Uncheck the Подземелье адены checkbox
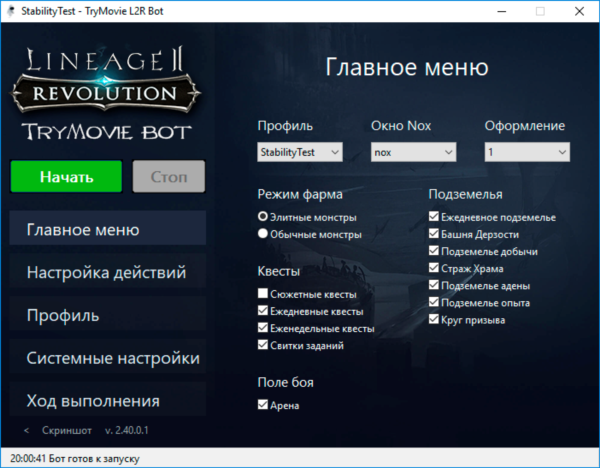600x468 pixels. click(x=434, y=285)
